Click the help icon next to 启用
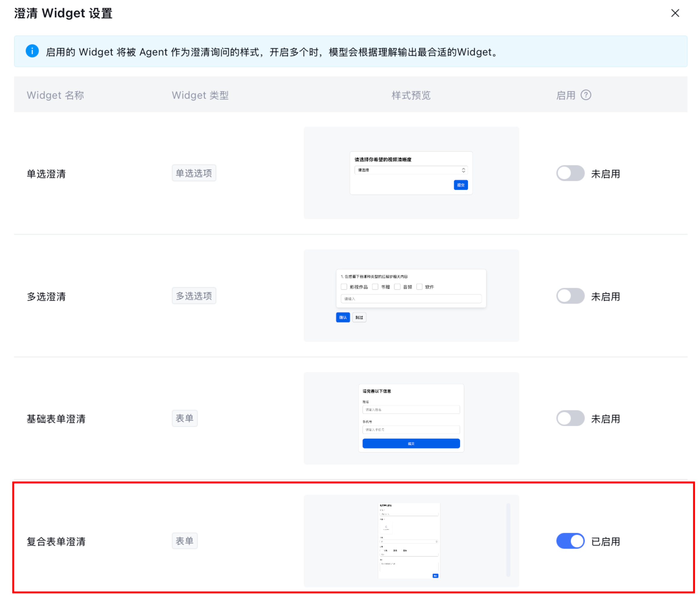The height and width of the screenshot is (595, 700). (586, 95)
